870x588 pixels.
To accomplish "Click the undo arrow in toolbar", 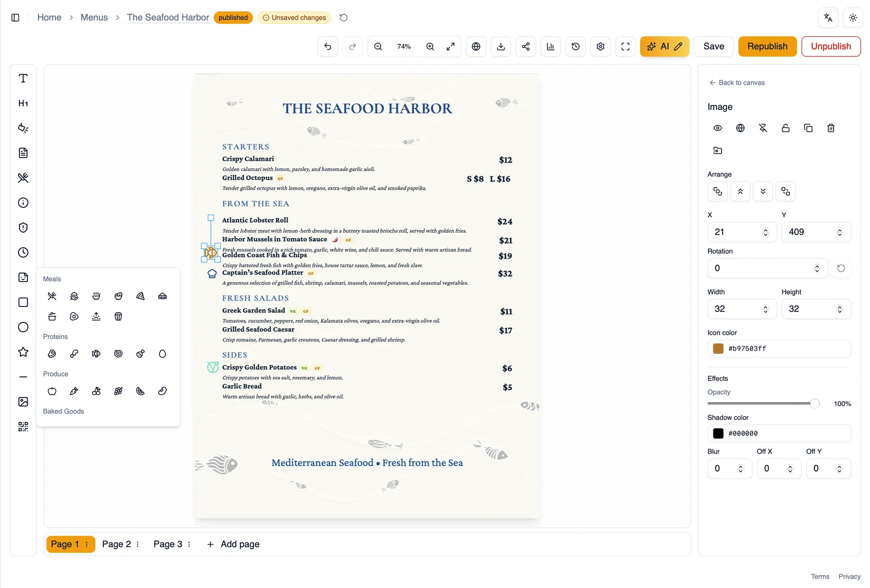I will coord(327,47).
